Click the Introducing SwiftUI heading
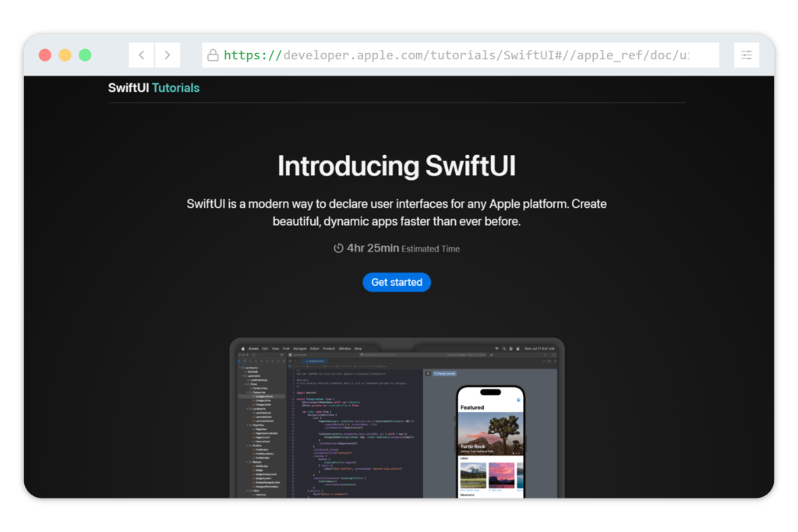The image size is (798, 532). tap(397, 166)
